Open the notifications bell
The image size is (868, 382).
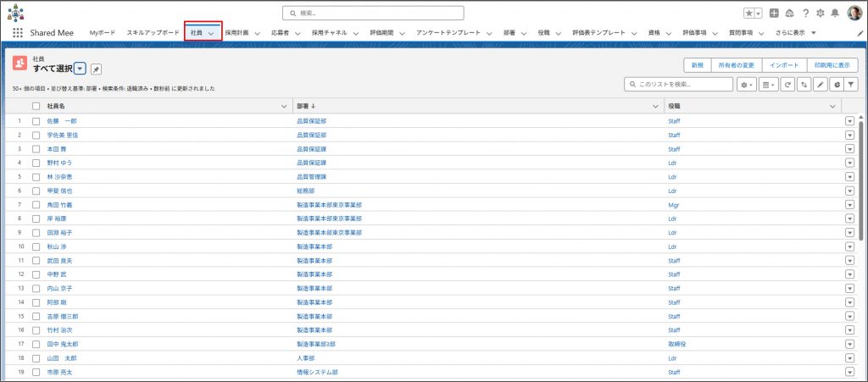[x=834, y=14]
